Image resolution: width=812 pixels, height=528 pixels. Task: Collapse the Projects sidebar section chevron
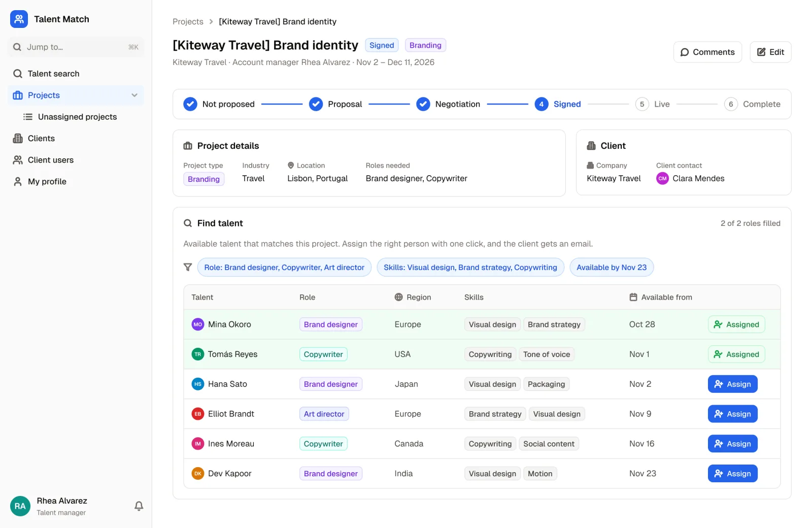134,95
